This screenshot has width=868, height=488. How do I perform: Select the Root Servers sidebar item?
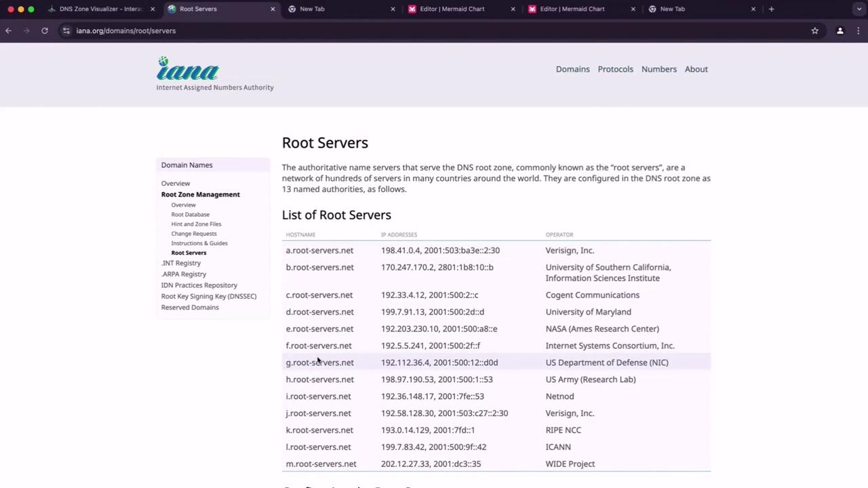coord(189,253)
